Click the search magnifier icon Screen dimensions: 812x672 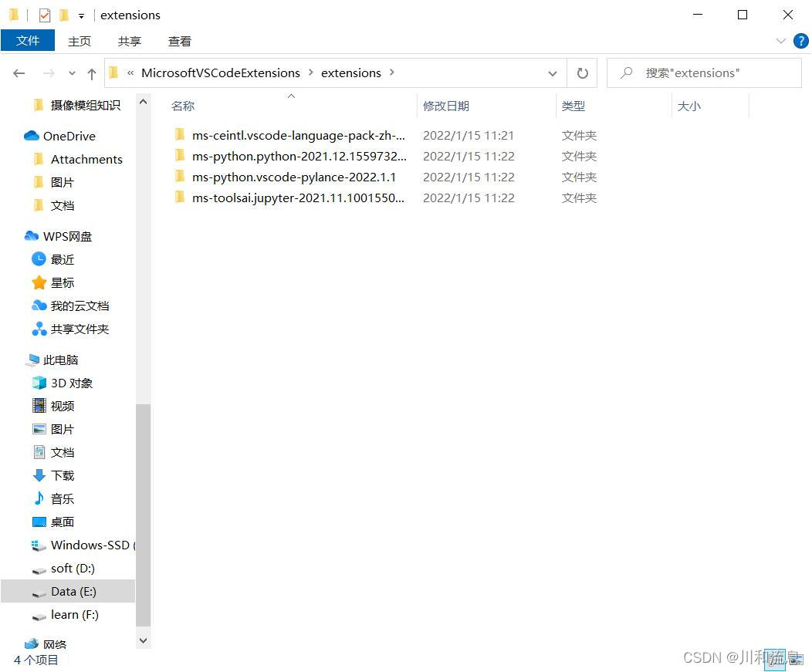click(626, 73)
